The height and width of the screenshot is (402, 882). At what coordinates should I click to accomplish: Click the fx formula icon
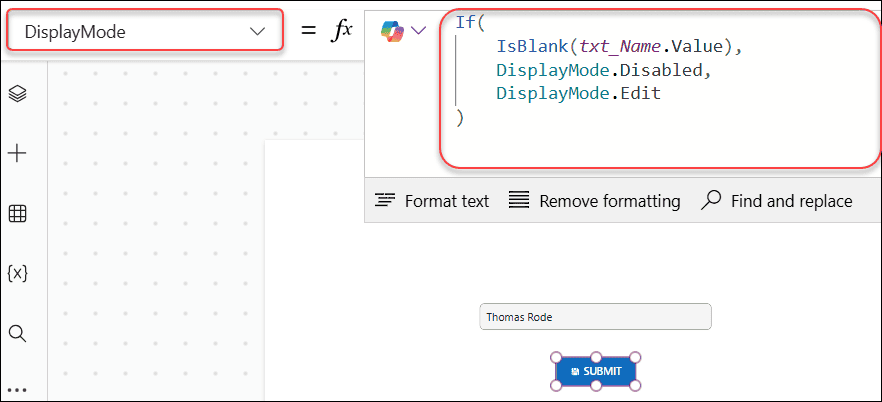click(x=341, y=31)
